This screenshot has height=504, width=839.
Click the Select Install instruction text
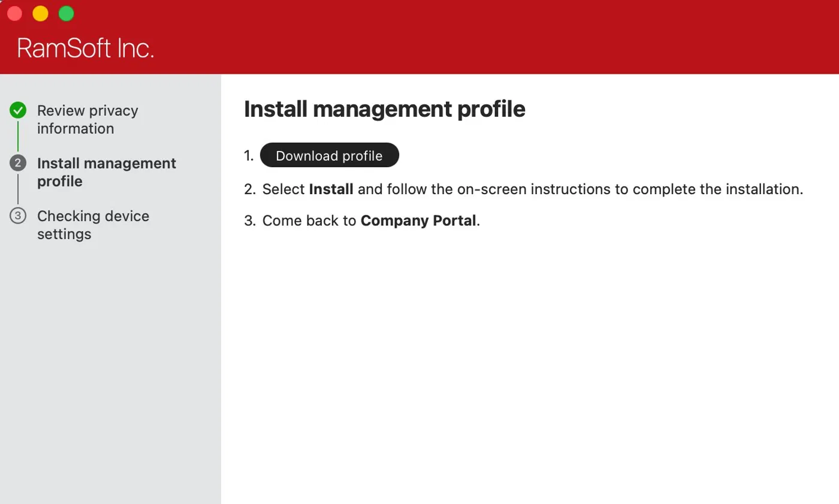[533, 189]
